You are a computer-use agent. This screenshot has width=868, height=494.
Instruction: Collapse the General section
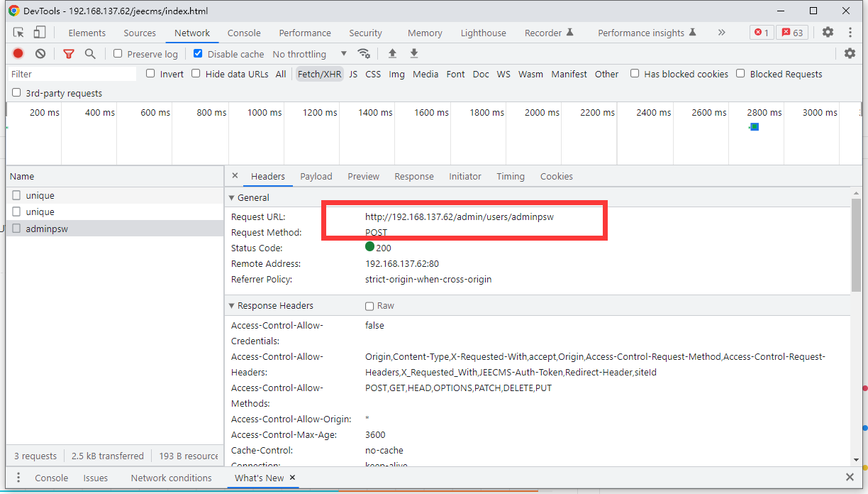[x=232, y=197]
